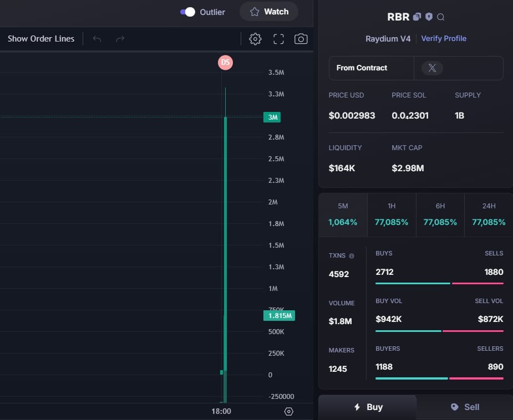
Task: Switch to the 5M timeframe tab
Action: [343, 215]
